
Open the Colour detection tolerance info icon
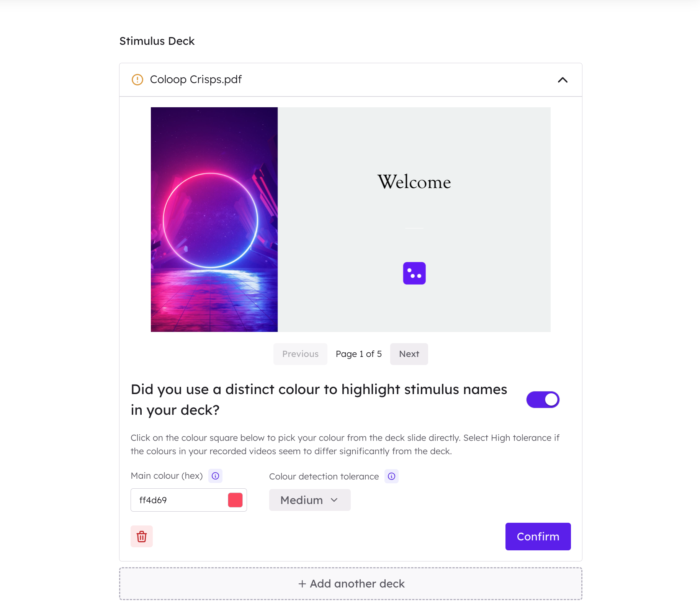(391, 476)
